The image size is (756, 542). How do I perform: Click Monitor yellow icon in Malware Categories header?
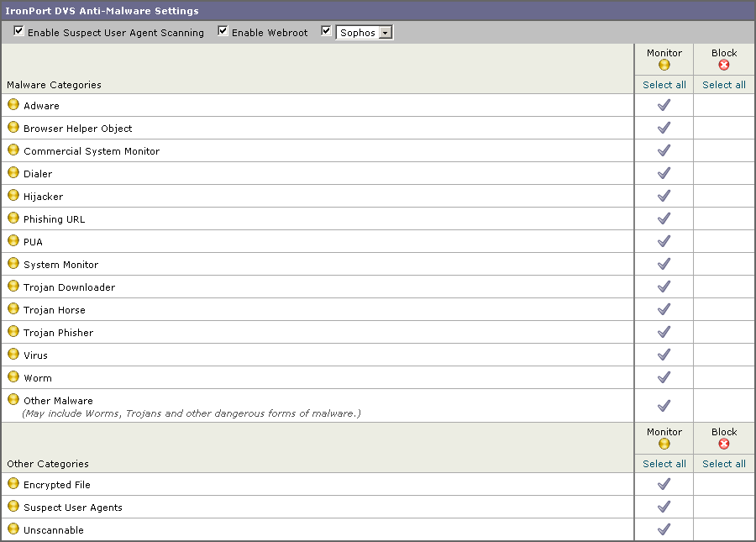click(664, 65)
